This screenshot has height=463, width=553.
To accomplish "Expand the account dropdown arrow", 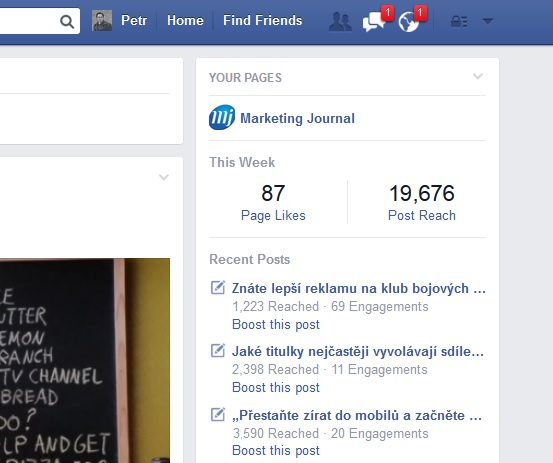I will (488, 22).
